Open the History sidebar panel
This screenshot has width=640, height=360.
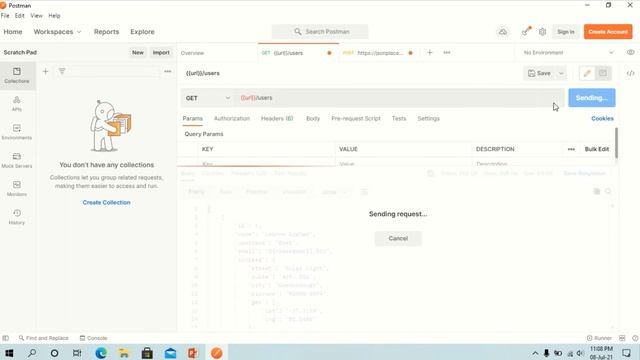click(x=17, y=217)
